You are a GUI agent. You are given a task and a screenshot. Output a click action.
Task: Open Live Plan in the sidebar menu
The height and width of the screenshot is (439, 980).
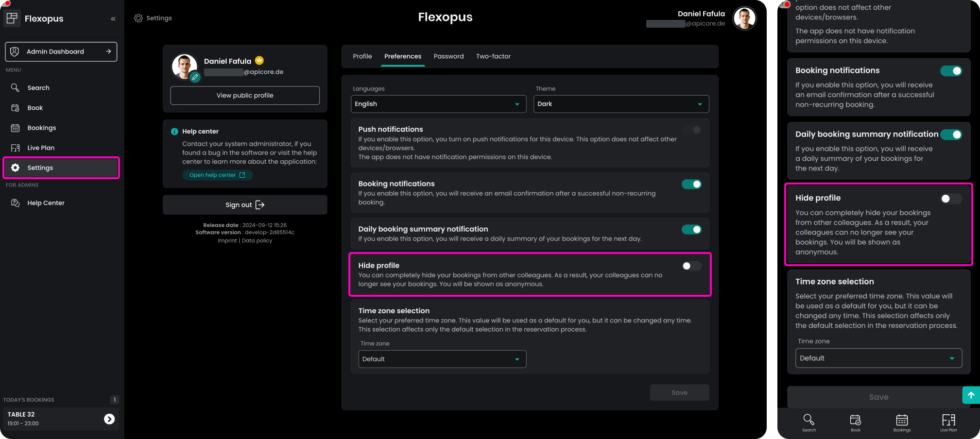pos(41,148)
